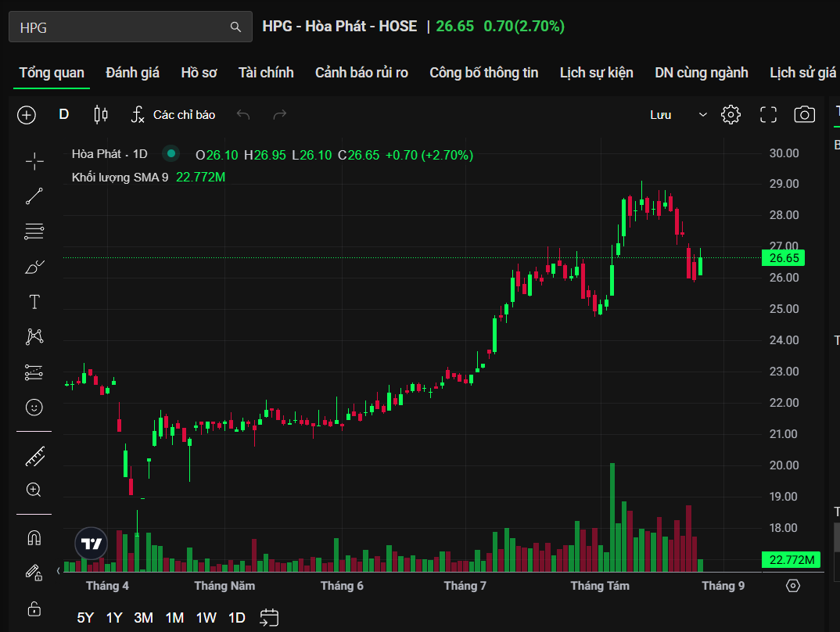Click the 22.772M volume label on axis
840x632 pixels.
[792, 560]
